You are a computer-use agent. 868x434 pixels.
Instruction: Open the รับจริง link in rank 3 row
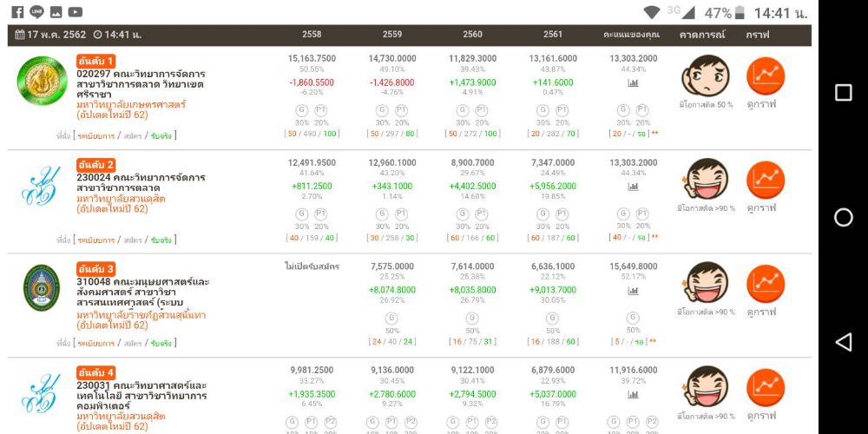click(161, 344)
